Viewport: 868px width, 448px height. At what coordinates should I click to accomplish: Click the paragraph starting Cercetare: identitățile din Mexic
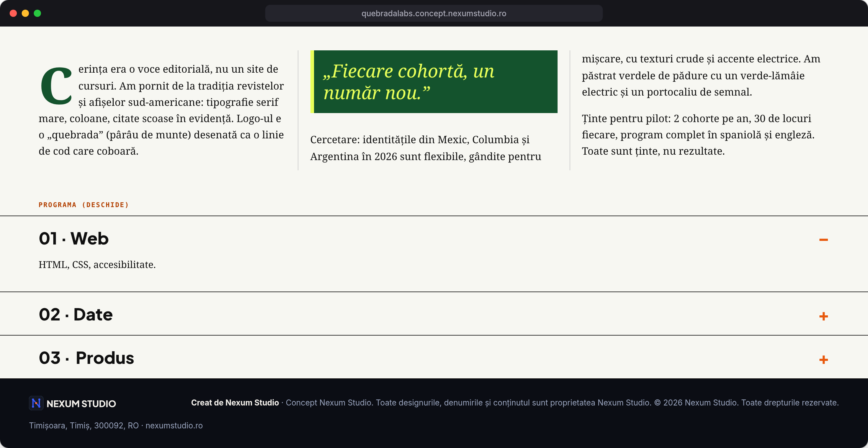[x=426, y=148]
